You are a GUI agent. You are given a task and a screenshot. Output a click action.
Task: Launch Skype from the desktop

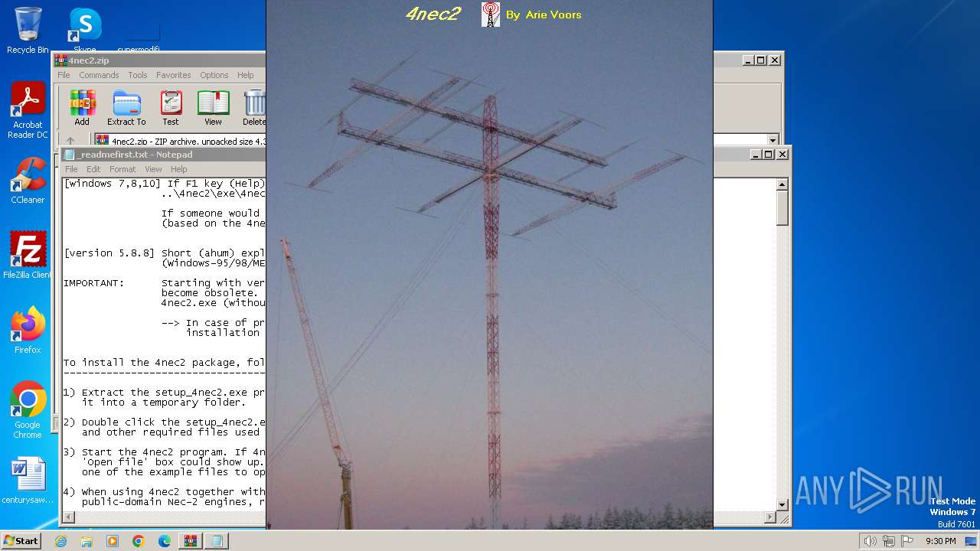tap(85, 31)
